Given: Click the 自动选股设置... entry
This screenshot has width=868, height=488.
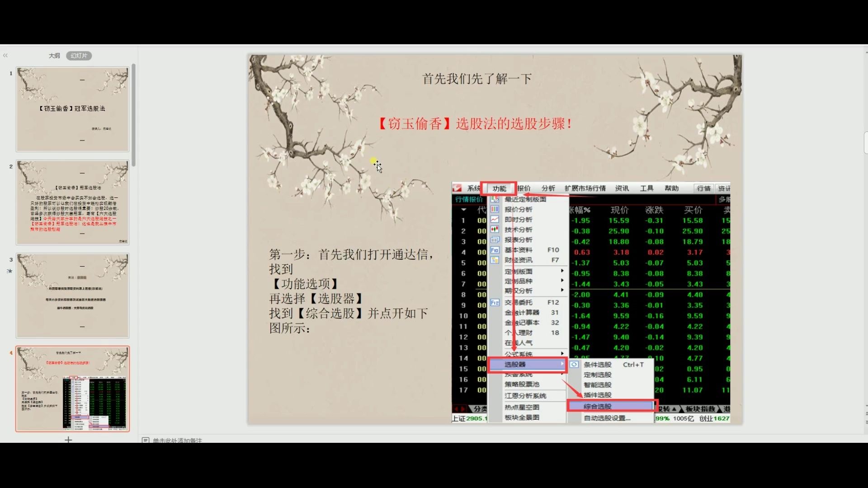Looking at the screenshot, I should (x=607, y=418).
